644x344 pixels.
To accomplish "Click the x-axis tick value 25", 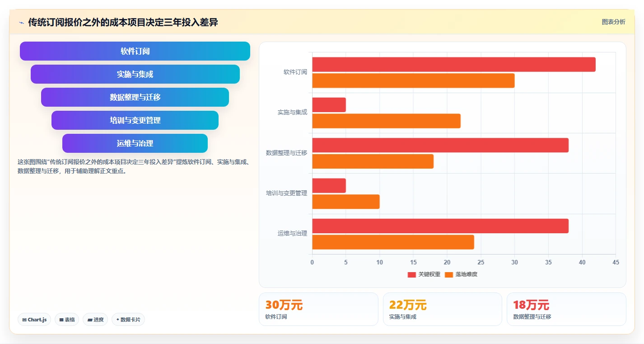I will coord(481,262).
